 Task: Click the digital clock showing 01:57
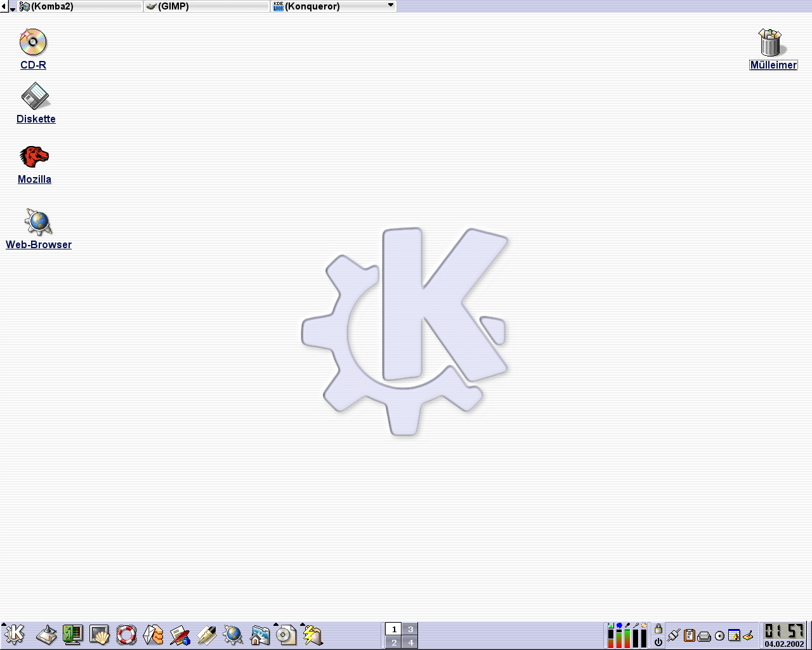(784, 631)
